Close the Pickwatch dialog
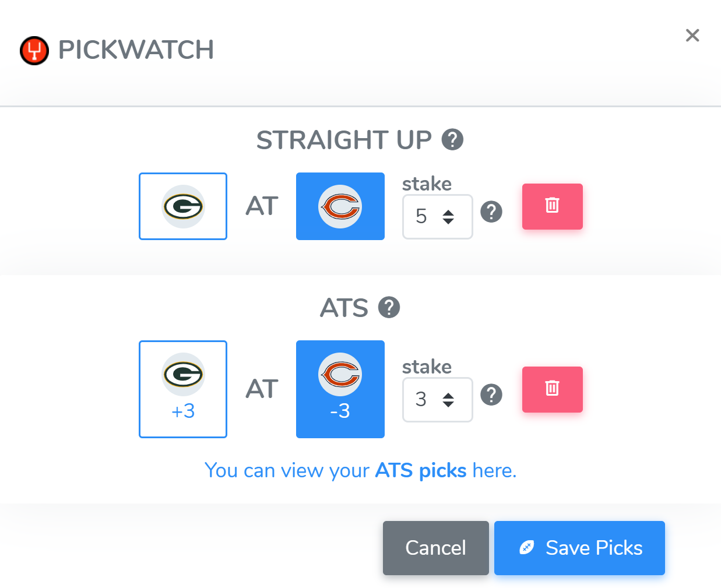Screen dimensions: 721x588 (x=692, y=36)
